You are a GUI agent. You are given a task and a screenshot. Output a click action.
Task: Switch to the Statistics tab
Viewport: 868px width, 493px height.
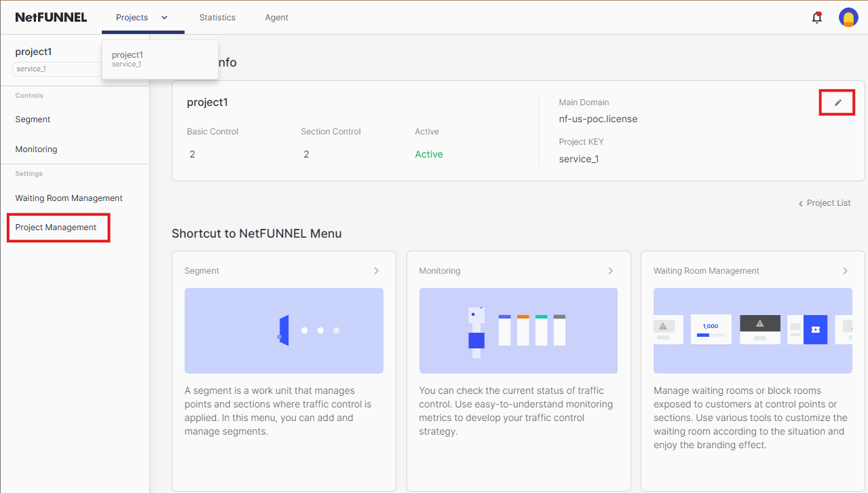point(217,17)
